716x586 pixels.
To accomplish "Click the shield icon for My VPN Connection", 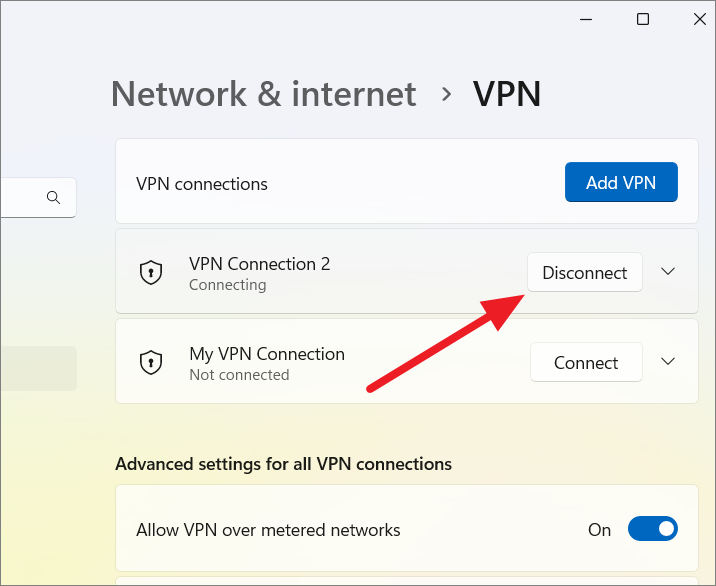I will (x=151, y=363).
